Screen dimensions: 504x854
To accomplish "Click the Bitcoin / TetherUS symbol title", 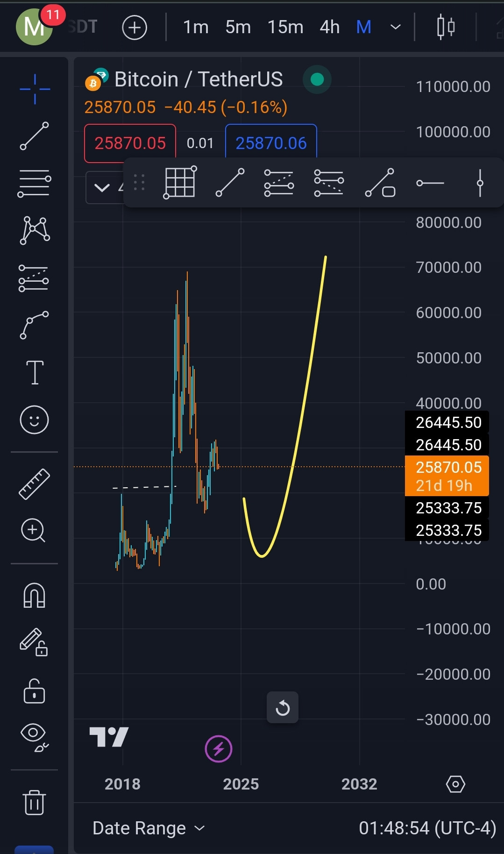I will tap(199, 79).
